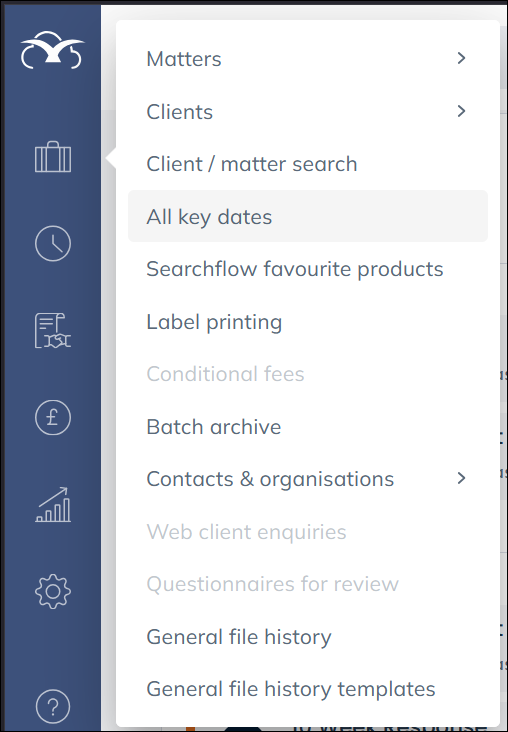Open the pound sign accounts icon
508x732 pixels.
tap(53, 417)
